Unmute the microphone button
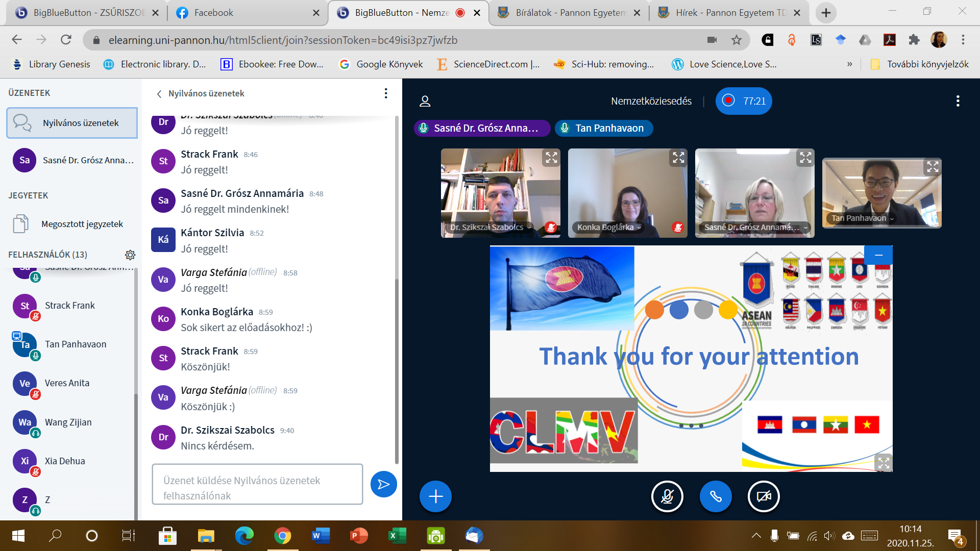Viewport: 980px width, 551px height. pos(667,496)
